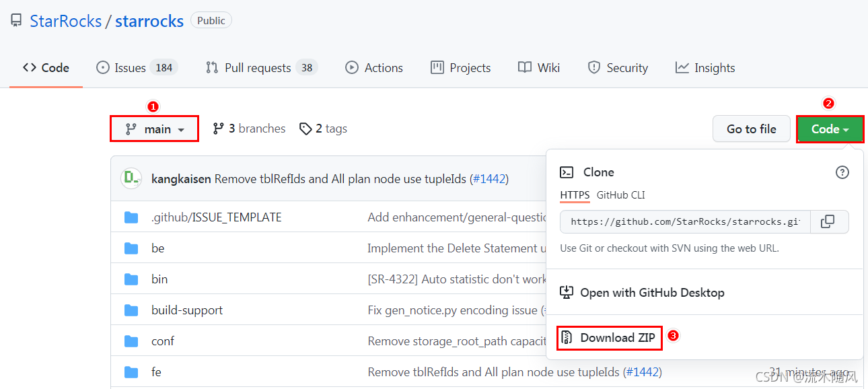This screenshot has height=389, width=868.
Task: Click the desktop download icon beside Open with GitHub Desktop
Action: [x=567, y=293]
